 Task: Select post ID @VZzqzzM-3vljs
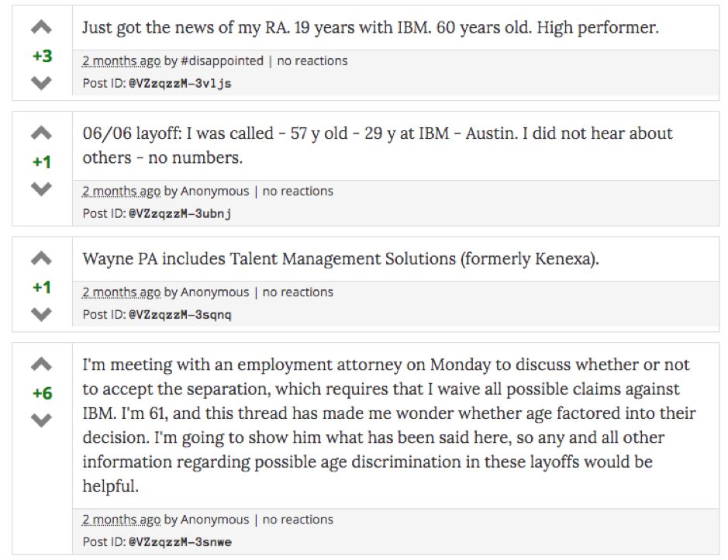click(x=179, y=82)
